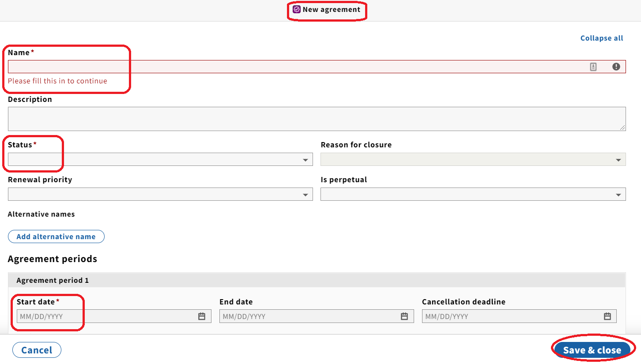Viewport: 641px width, 364px height.
Task: Expand the Is perpetual dropdown
Action: pyautogui.click(x=473, y=194)
